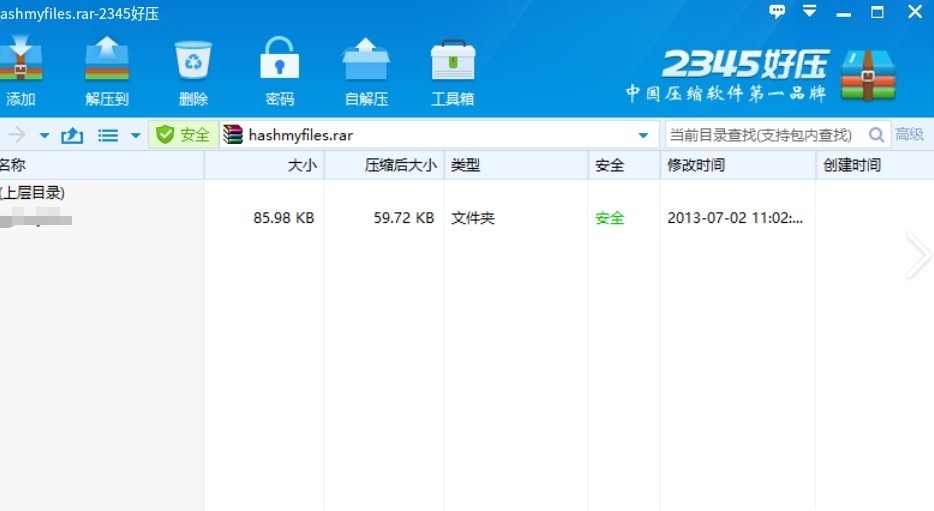The image size is (934, 511).
Task: Expand the address bar path dropdown
Action: pyautogui.click(x=643, y=135)
